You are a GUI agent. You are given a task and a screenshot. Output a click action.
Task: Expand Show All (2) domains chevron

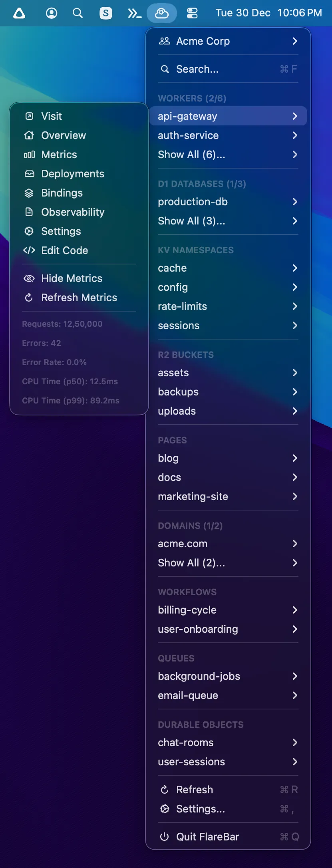295,563
